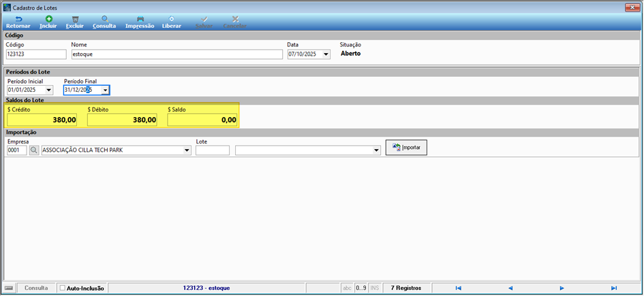Image resolution: width=644 pixels, height=296 pixels.
Task: Open the Período Inicial date dropdown
Action: click(49, 90)
